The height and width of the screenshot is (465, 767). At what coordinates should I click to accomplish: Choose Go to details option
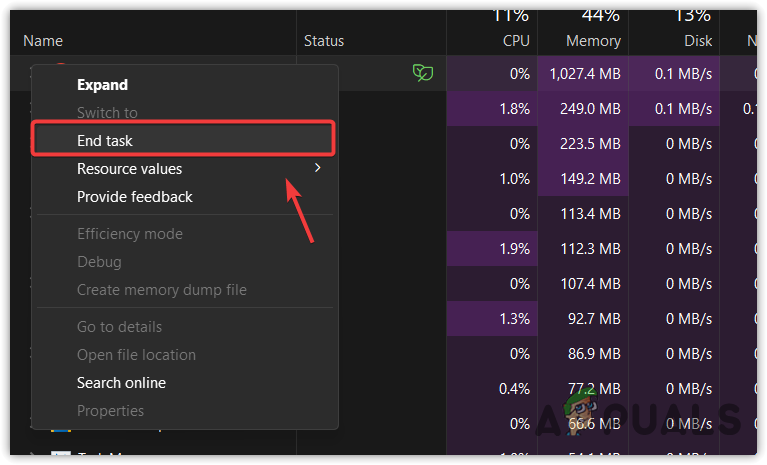pyautogui.click(x=119, y=327)
